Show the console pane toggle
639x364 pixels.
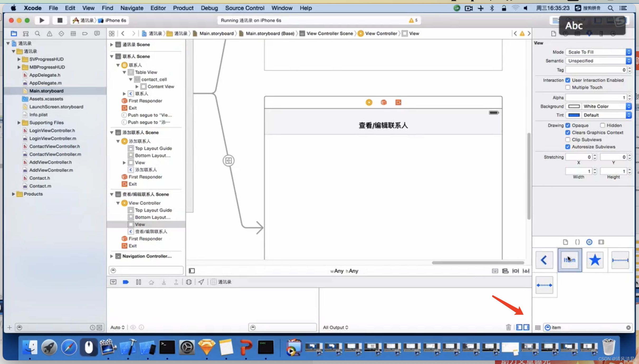pyautogui.click(x=526, y=327)
